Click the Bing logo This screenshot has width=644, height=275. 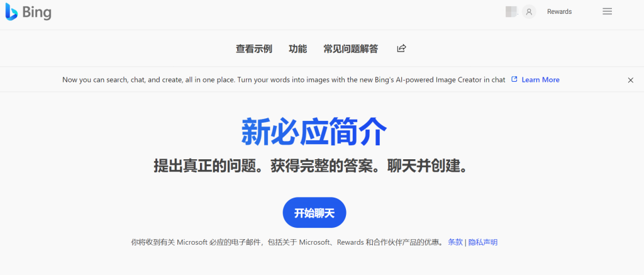[x=28, y=13]
